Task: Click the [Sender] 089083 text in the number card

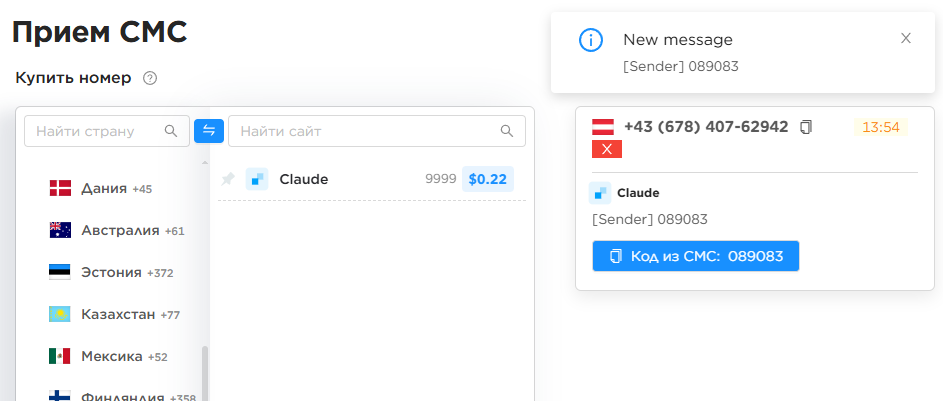Action: (x=650, y=219)
